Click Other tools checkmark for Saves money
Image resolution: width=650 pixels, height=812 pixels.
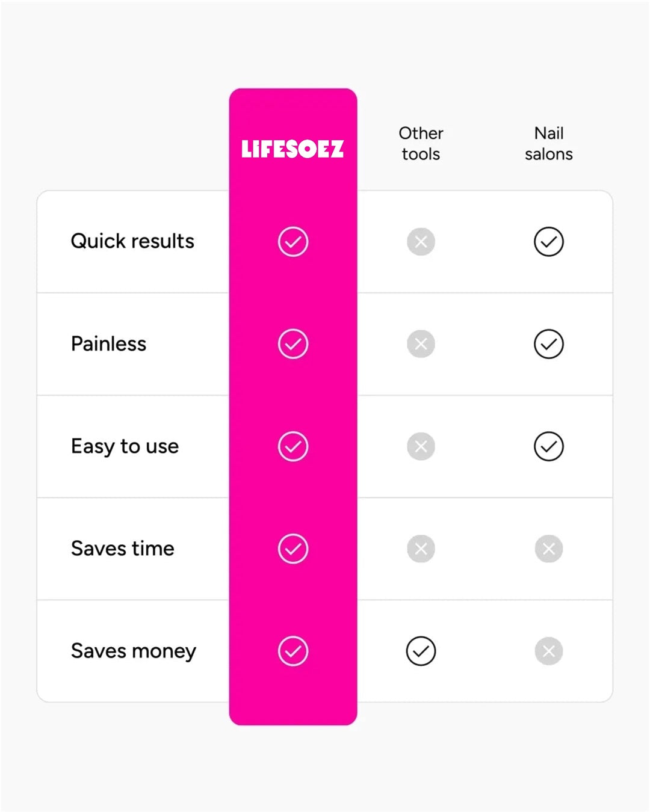[x=421, y=651]
